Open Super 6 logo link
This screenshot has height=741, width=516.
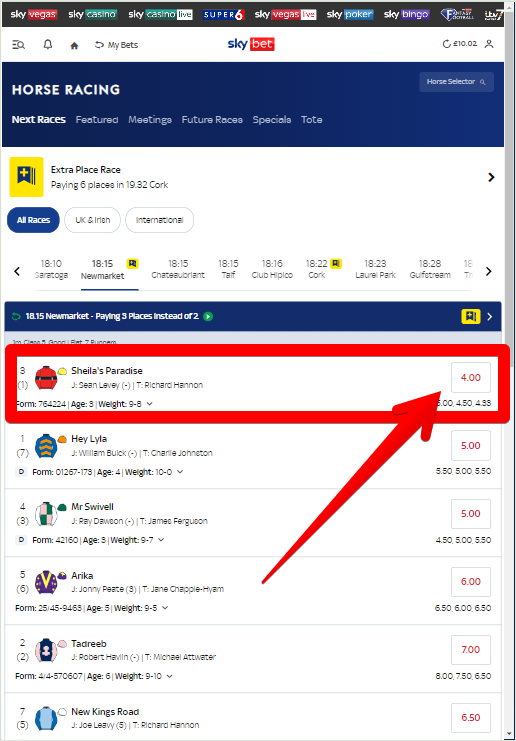tap(224, 15)
